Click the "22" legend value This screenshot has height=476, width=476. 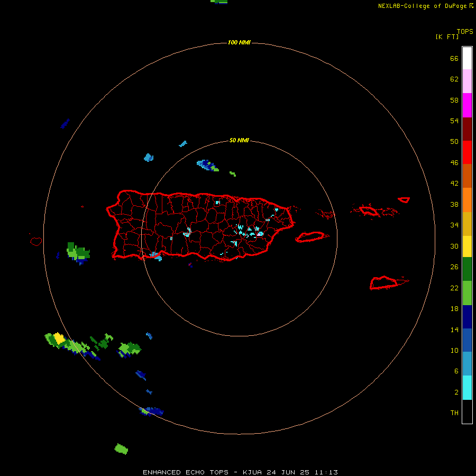(x=454, y=288)
